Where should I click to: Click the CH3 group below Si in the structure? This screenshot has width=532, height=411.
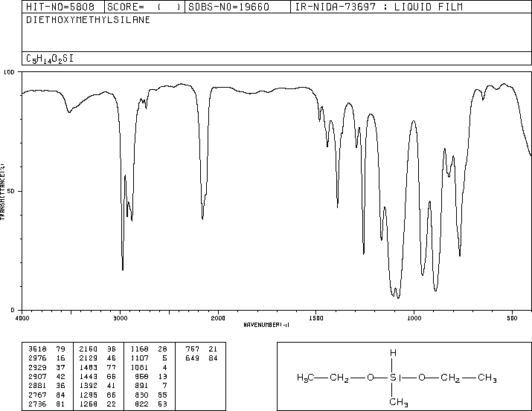(x=399, y=402)
